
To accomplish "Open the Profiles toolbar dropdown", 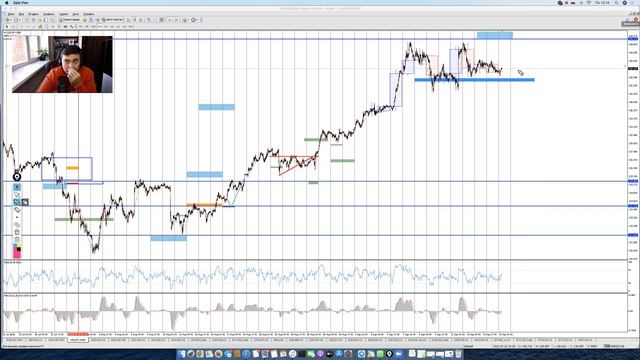I will (x=18, y=20).
